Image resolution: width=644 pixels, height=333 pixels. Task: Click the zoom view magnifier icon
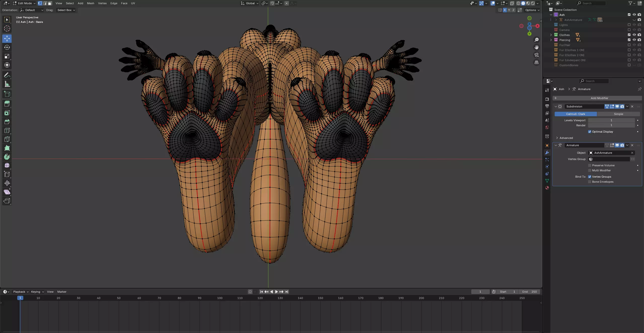coord(537,40)
